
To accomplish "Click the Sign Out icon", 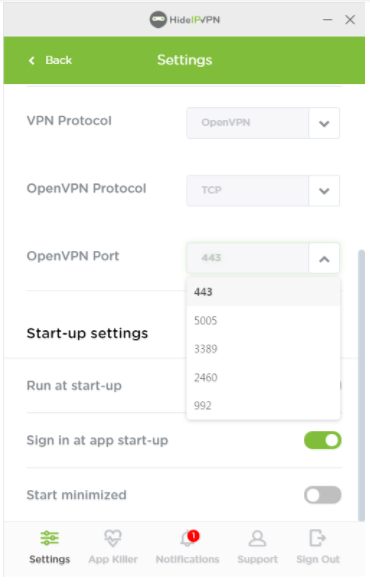I will point(317,538).
